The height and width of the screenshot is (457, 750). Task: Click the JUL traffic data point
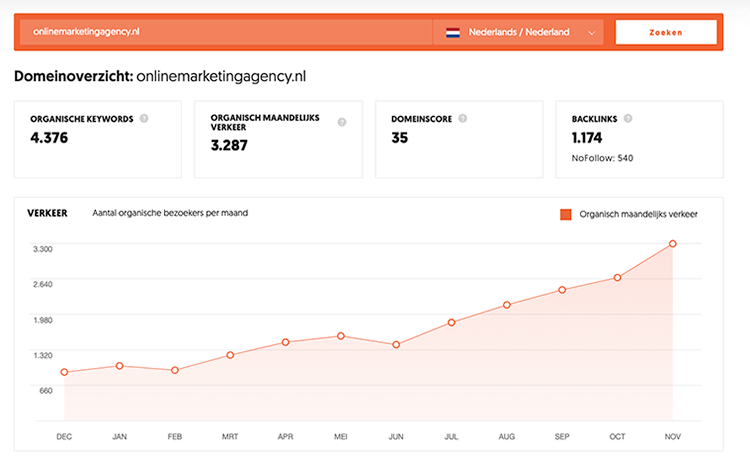point(452,322)
